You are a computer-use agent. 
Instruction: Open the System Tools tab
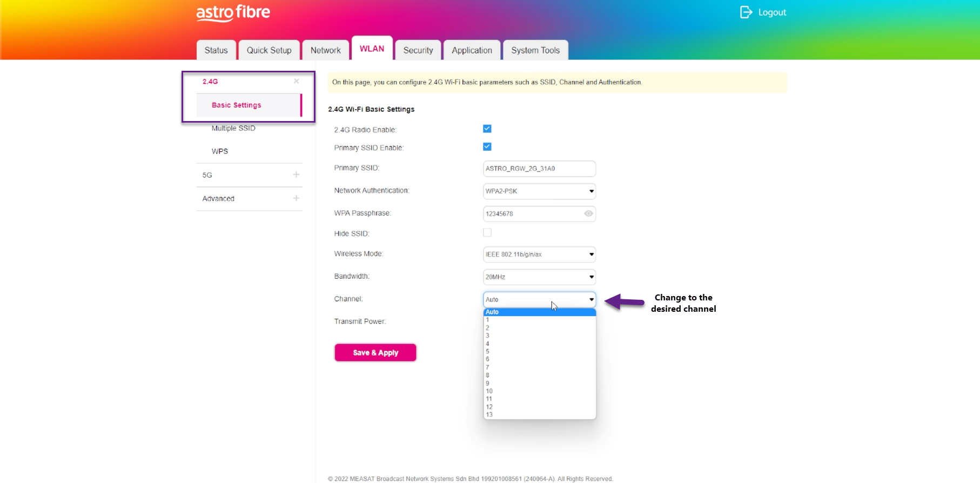pyautogui.click(x=535, y=50)
